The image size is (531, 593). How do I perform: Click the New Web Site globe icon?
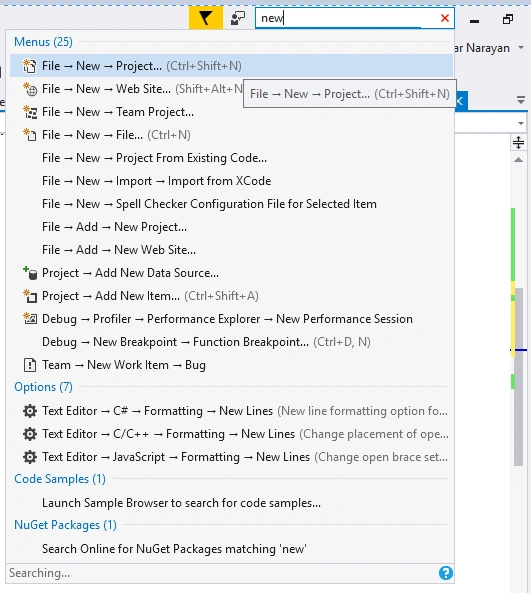click(x=30, y=89)
